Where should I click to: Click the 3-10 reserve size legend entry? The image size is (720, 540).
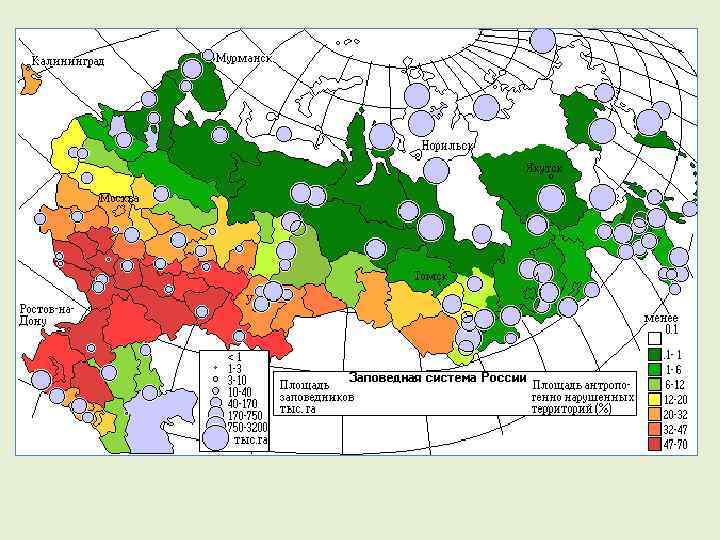[231, 380]
